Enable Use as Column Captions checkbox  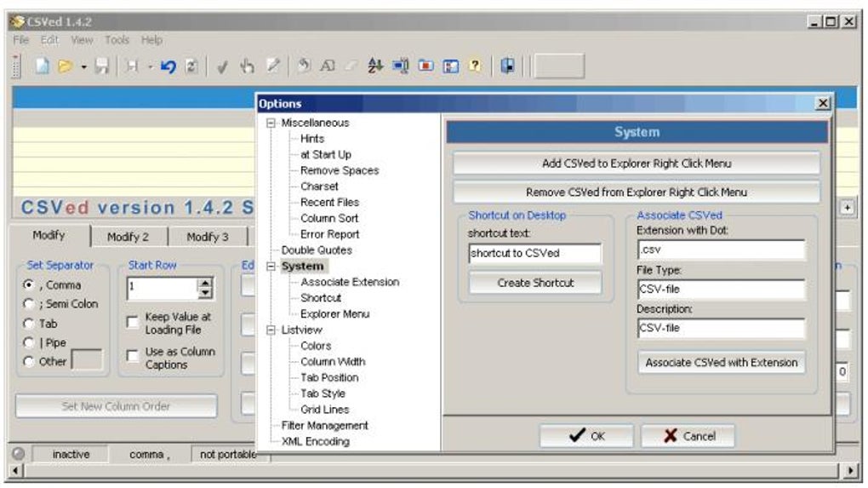(x=132, y=356)
